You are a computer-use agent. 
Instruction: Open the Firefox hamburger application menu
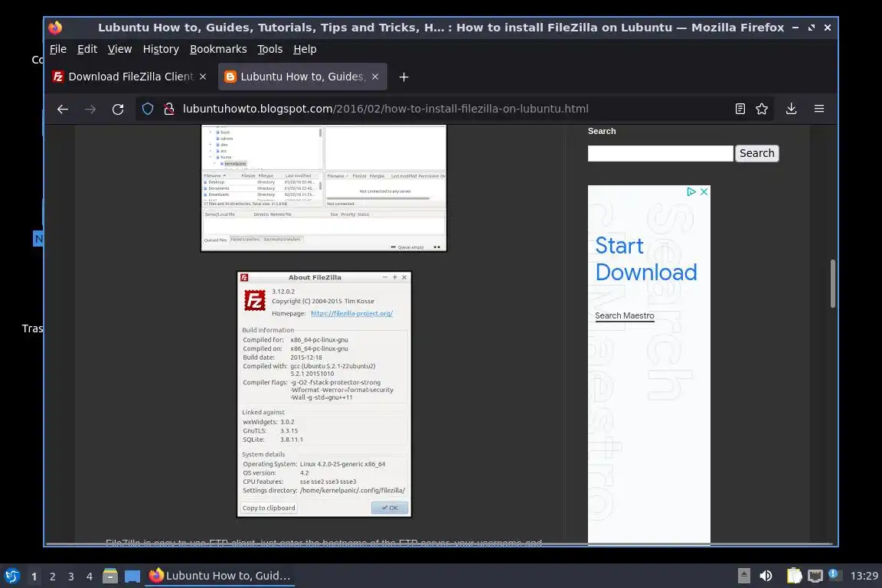819,109
